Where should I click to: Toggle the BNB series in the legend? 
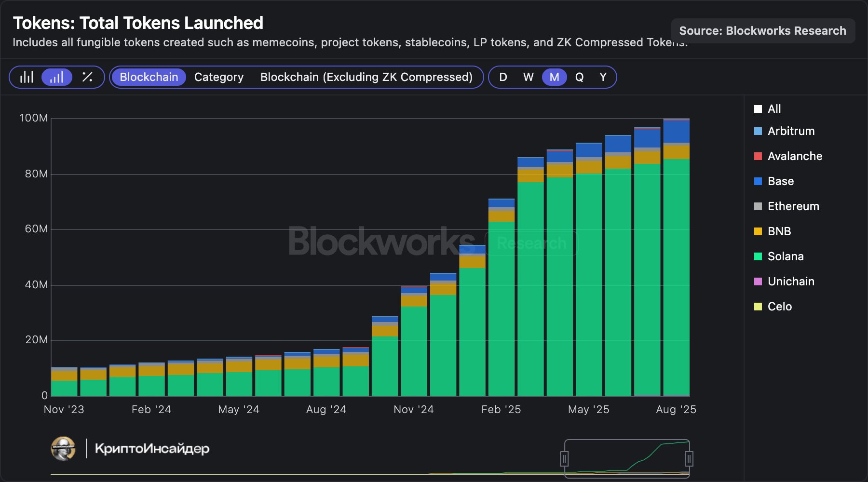tap(773, 231)
